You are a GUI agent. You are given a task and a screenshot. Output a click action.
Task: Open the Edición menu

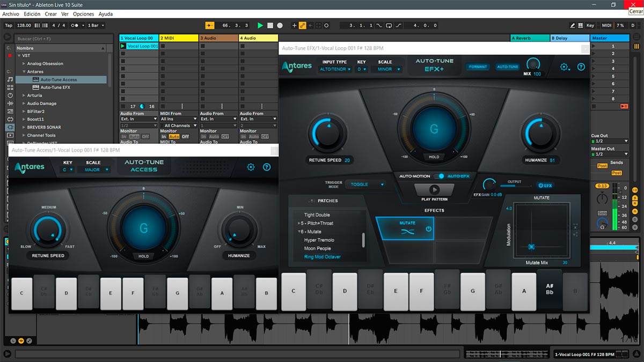(x=32, y=14)
